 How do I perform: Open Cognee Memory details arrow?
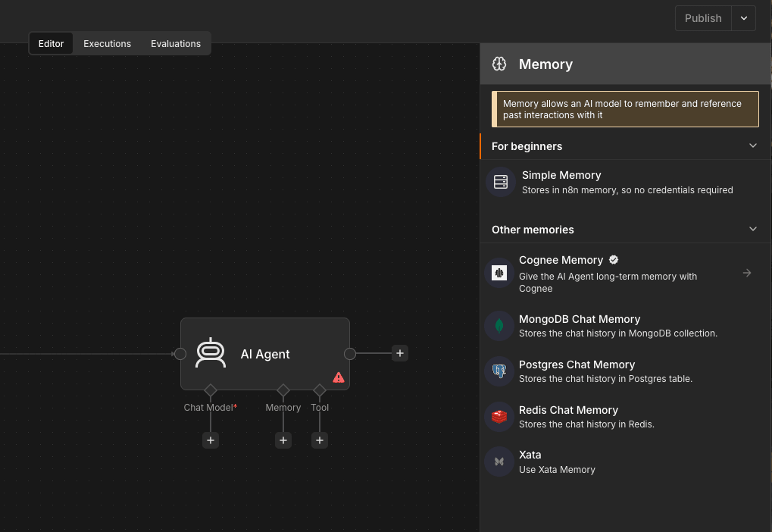(x=747, y=273)
